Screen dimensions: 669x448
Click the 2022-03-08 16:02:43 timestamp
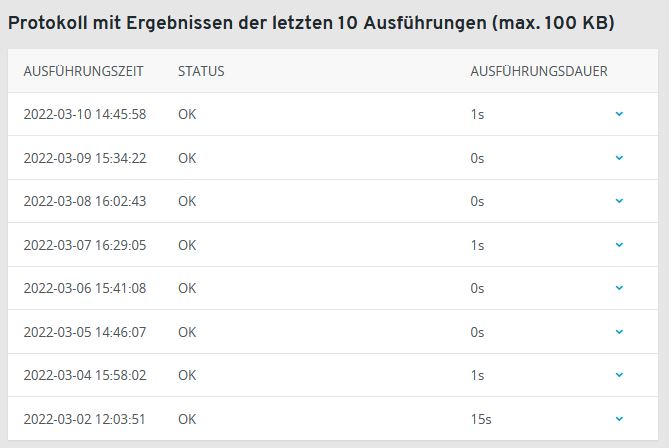click(x=85, y=201)
